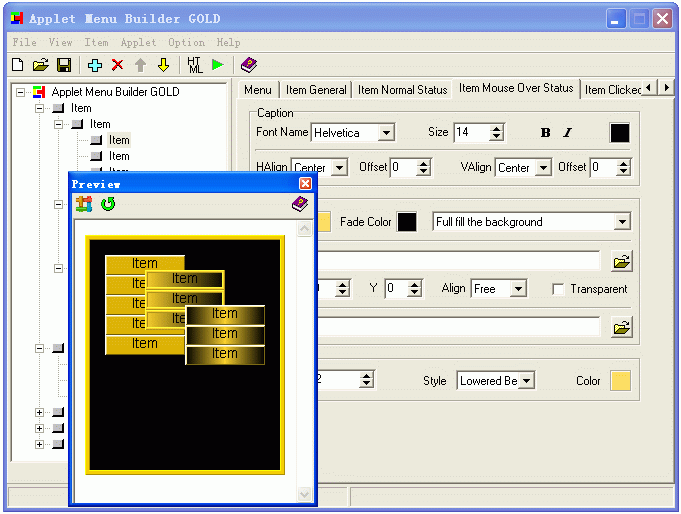Open the Style Lowered dropdown
This screenshot has height=514, width=681.
tap(526, 381)
